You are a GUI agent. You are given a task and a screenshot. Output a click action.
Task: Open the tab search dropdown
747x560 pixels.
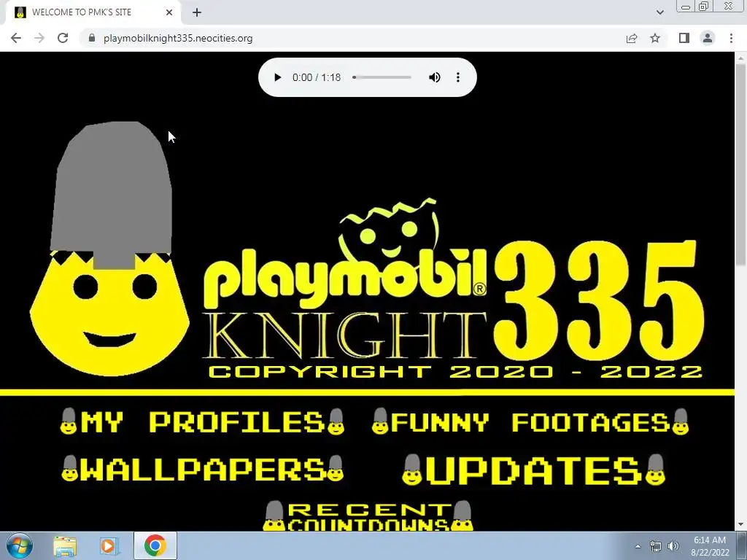coord(659,12)
